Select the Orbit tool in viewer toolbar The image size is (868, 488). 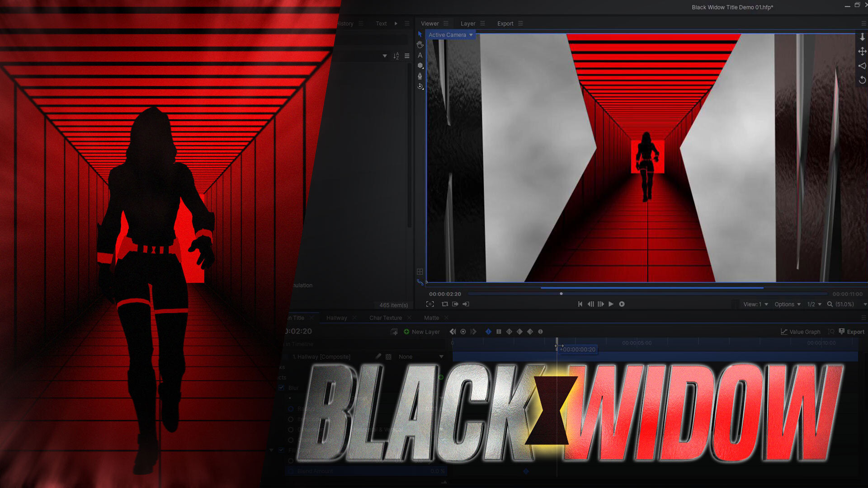(420, 86)
